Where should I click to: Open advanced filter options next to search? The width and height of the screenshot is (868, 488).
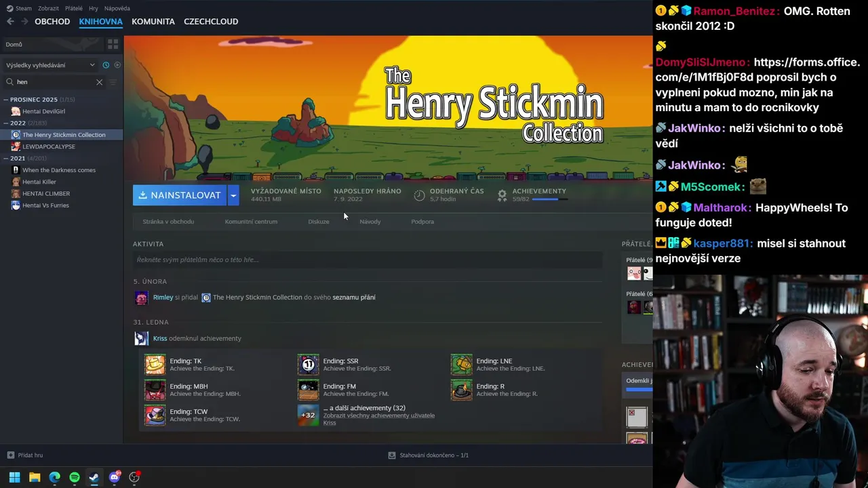point(113,82)
